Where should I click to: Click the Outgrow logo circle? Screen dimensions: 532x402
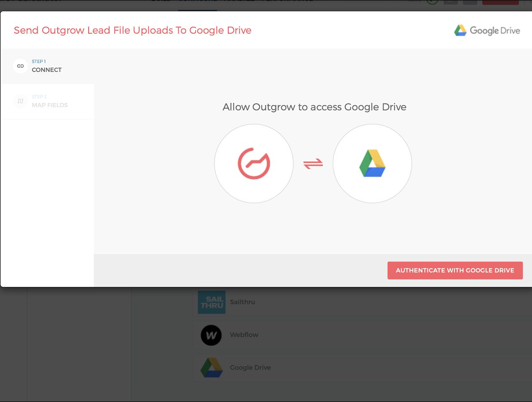(254, 163)
